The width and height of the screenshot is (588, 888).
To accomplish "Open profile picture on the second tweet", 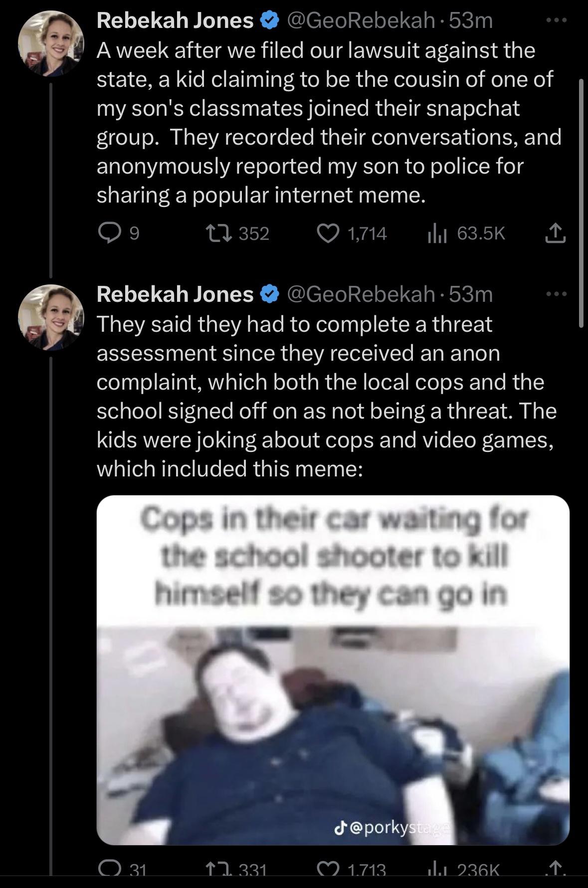I will (51, 317).
